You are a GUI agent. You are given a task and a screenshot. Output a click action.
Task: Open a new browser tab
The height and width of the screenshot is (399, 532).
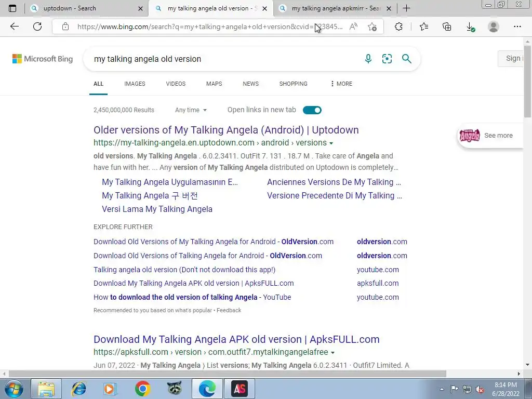(x=406, y=8)
